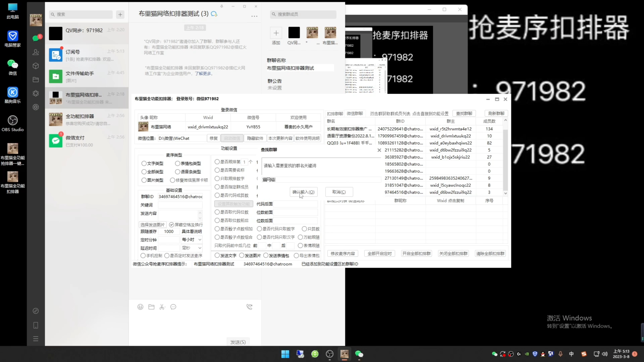
Task: Click 关键词 input field
Action: (x=180, y=205)
